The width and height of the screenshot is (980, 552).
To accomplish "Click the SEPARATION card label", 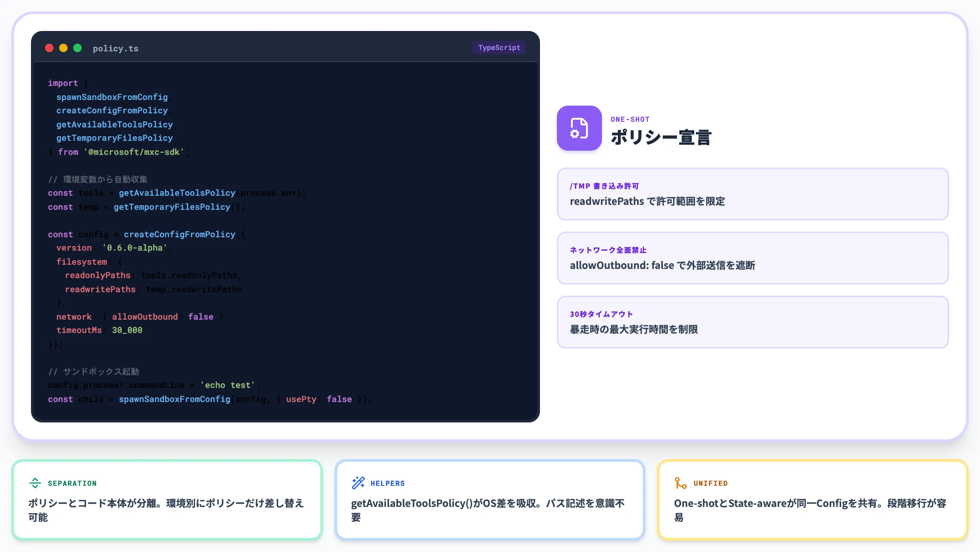I will click(x=72, y=483).
